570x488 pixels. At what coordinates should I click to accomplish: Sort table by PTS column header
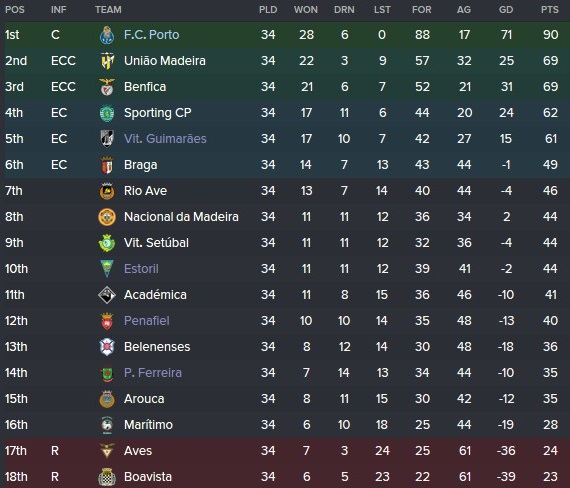coord(549,9)
